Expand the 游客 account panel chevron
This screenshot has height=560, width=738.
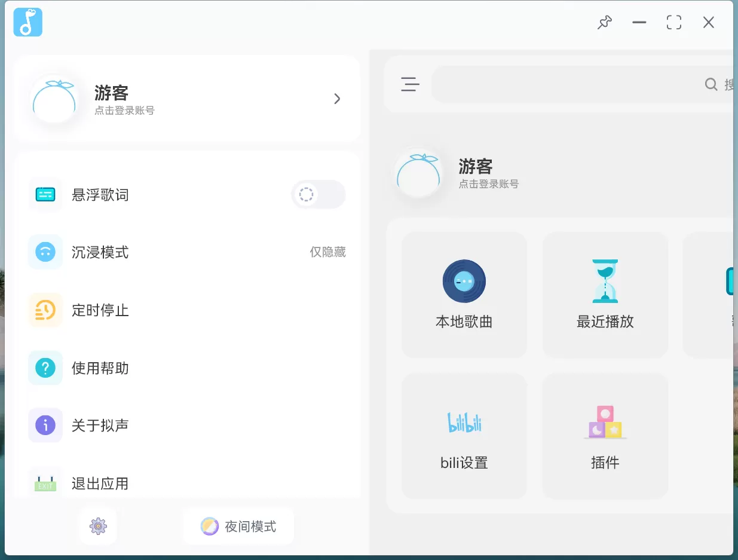(x=337, y=99)
